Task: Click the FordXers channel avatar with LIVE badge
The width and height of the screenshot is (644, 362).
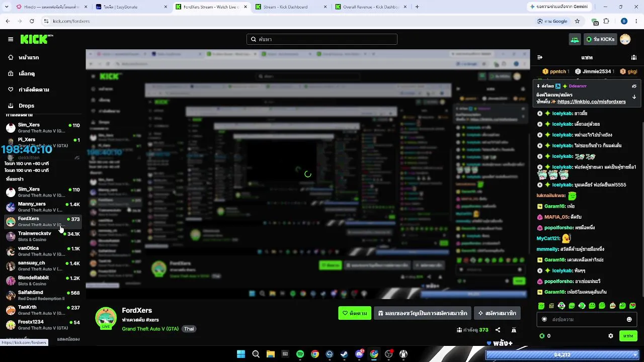Action: [x=106, y=318]
